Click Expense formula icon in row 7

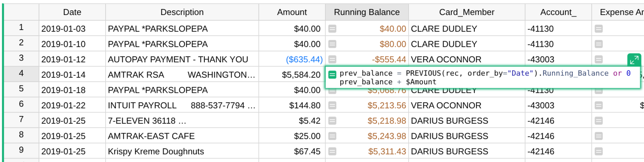pos(598,121)
